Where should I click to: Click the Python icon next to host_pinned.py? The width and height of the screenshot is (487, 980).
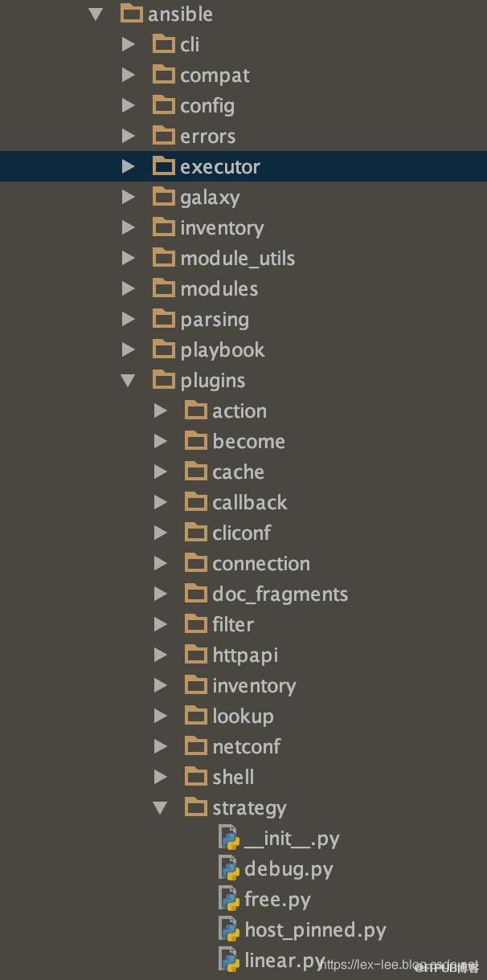click(230, 929)
